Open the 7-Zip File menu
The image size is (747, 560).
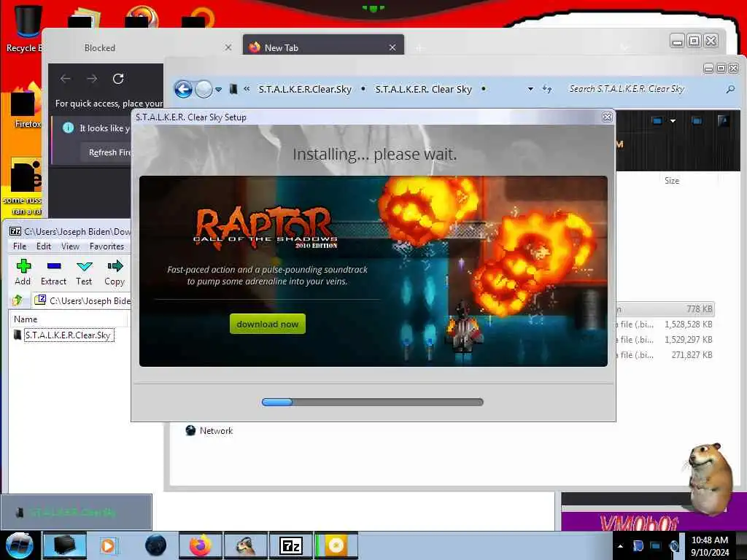pos(20,246)
